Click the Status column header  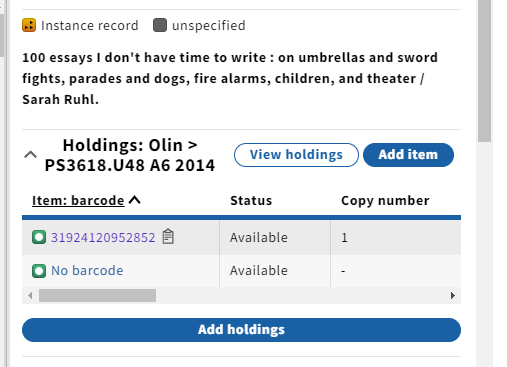pyautogui.click(x=251, y=201)
